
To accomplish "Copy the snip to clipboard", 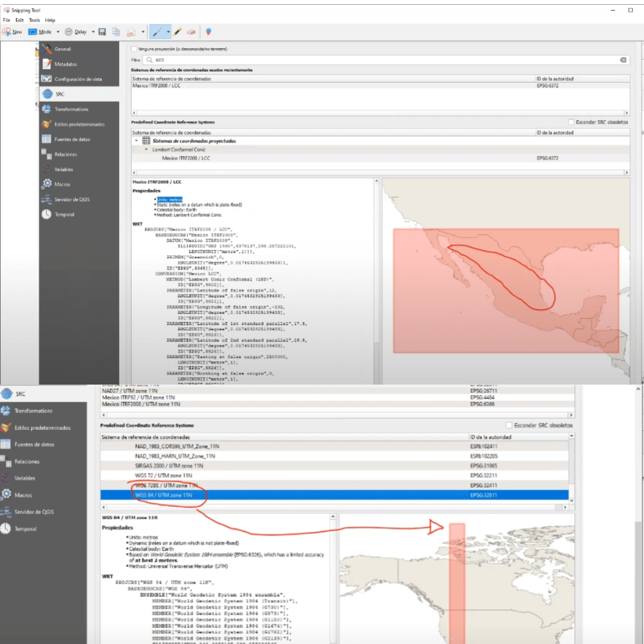I will pyautogui.click(x=116, y=32).
